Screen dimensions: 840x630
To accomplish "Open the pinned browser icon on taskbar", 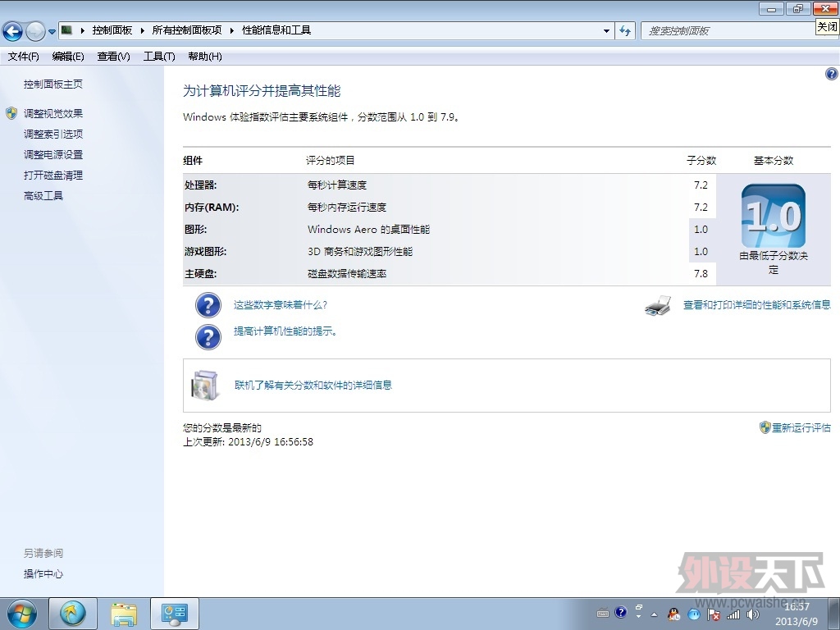I will 73,614.
